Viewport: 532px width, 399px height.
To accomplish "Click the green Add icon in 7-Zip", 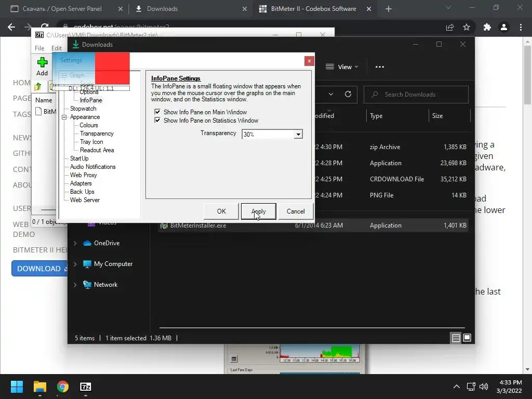I will pos(42,62).
